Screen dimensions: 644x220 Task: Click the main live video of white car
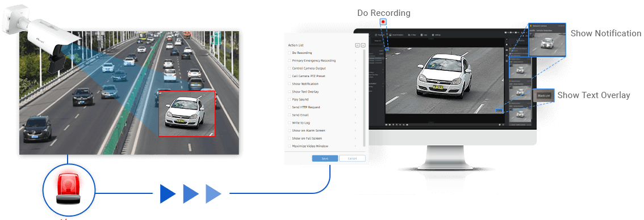click(445, 81)
